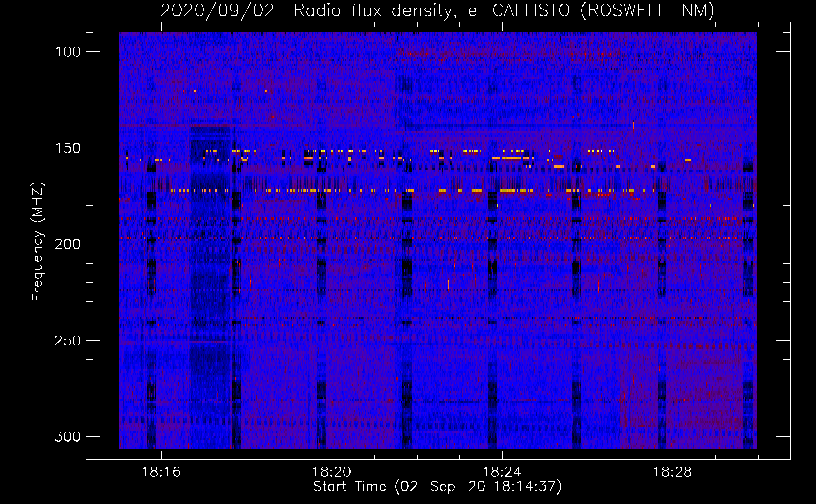Click the 'Frequency (MHZ)' axis label
The height and width of the screenshot is (504, 816).
pos(37,242)
